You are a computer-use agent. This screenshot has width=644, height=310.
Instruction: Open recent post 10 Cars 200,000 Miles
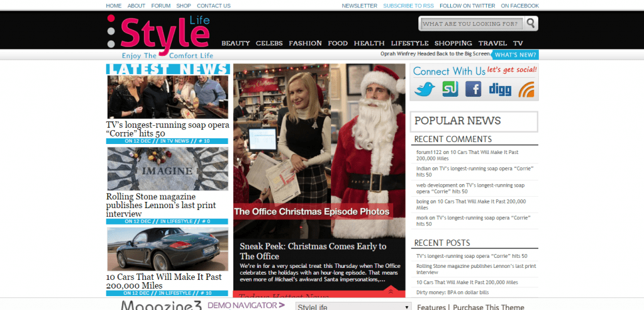467,282
